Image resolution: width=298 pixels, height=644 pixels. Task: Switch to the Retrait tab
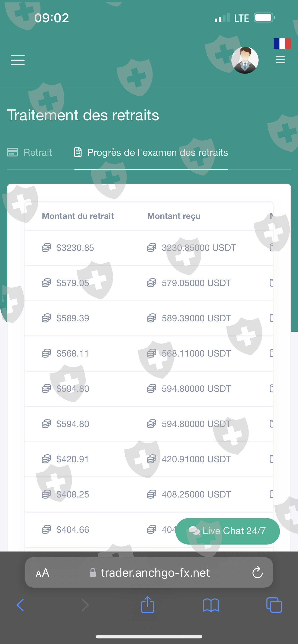[x=38, y=153]
